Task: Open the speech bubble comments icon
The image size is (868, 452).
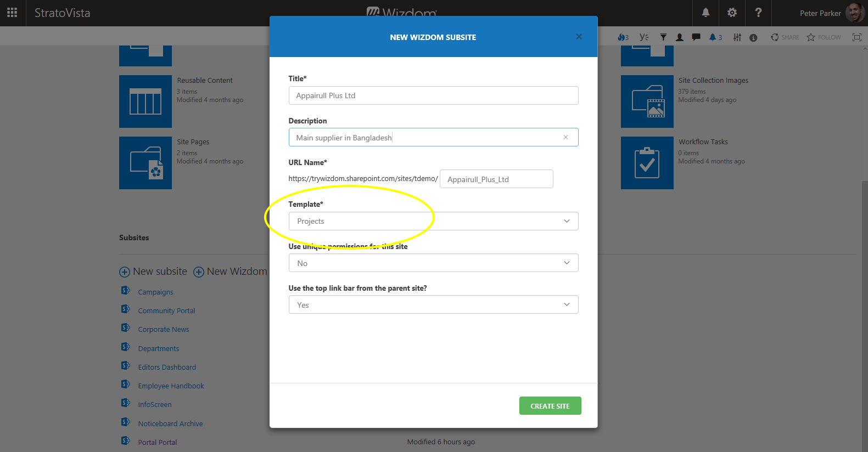Action: point(696,37)
